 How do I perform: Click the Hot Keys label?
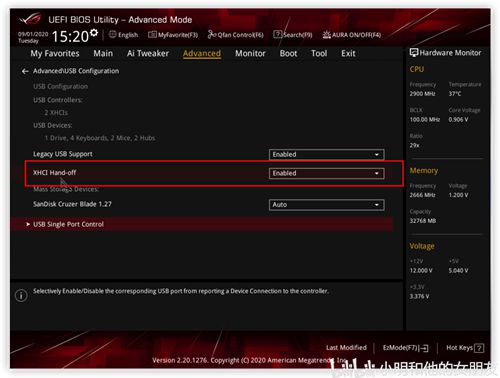(x=460, y=348)
